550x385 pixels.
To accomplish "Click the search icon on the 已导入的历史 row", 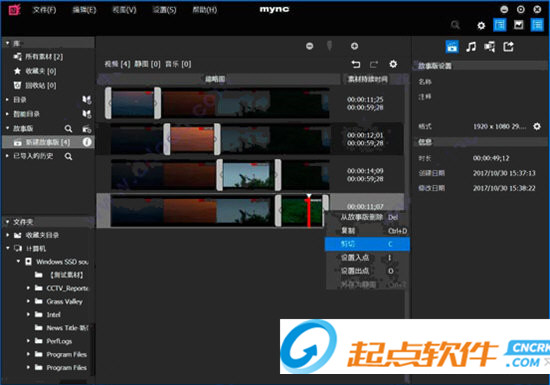I will pyautogui.click(x=68, y=156).
